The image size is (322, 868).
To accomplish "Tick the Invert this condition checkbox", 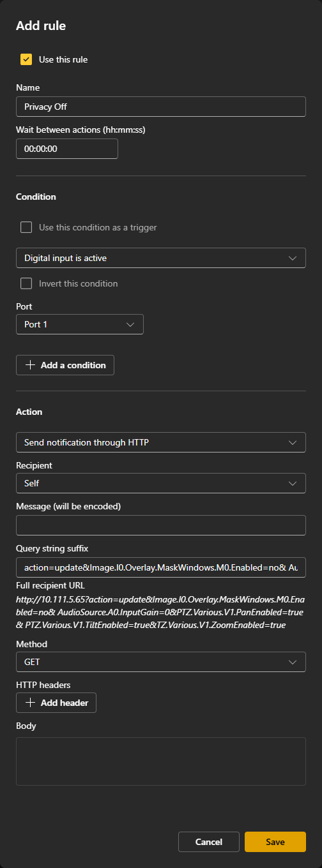I will pyautogui.click(x=26, y=283).
